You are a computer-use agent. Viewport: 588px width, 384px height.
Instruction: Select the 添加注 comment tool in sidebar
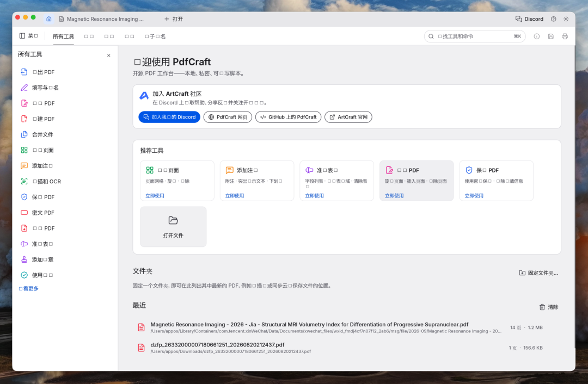[x=66, y=165]
